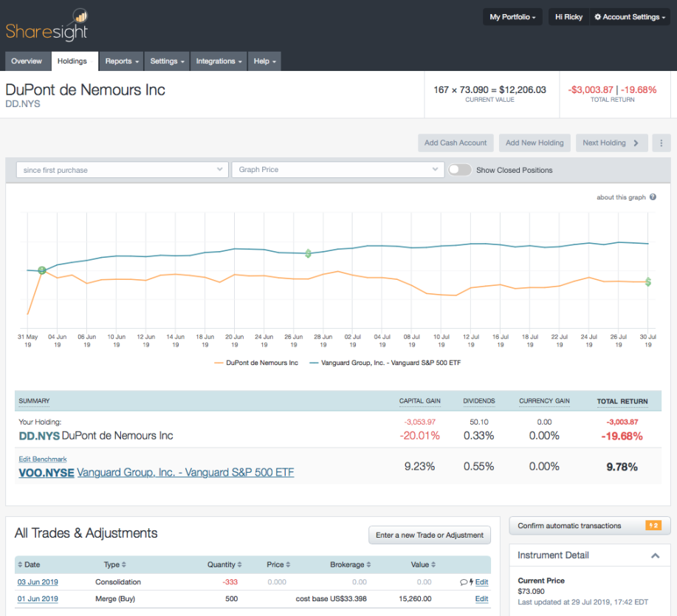Click the $12,206.03 current value figure
Screen dimensions: 677x616
tap(523, 90)
